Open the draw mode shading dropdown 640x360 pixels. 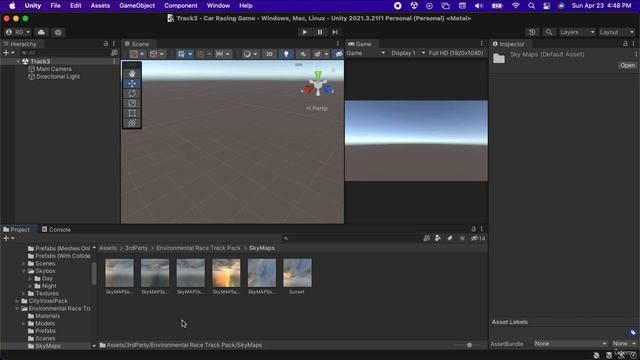pos(249,54)
